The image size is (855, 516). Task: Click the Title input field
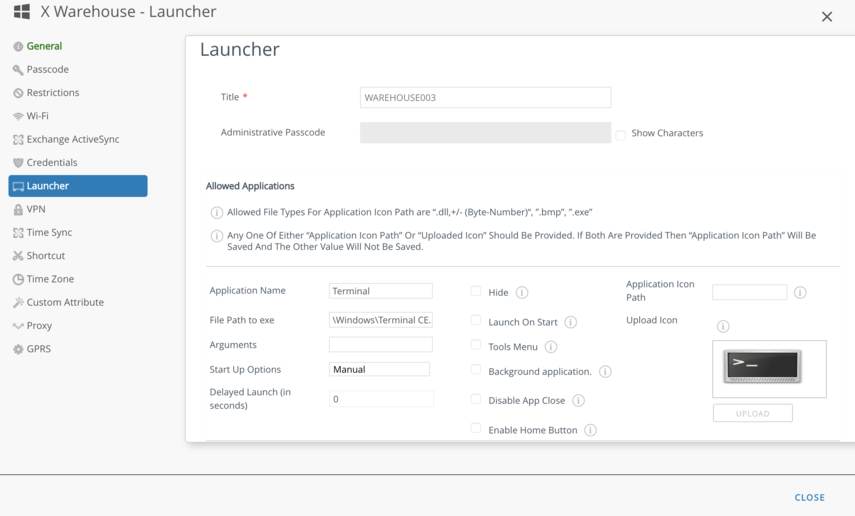pos(485,98)
